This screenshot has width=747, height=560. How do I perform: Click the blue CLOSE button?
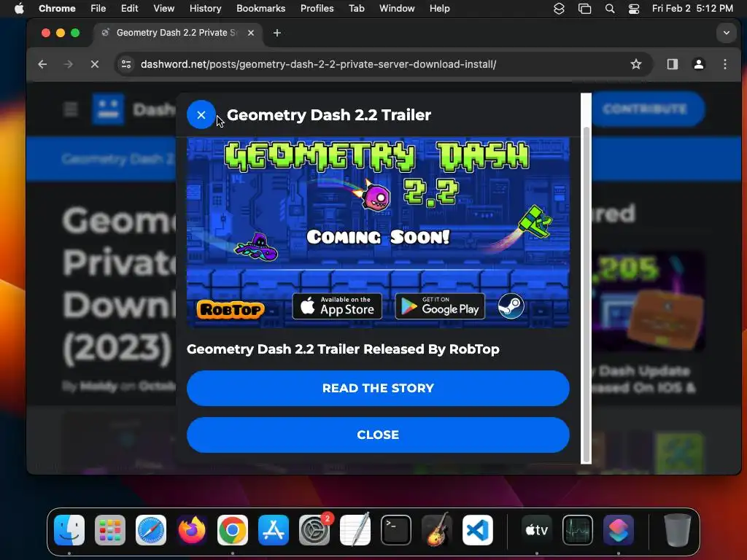click(x=378, y=435)
